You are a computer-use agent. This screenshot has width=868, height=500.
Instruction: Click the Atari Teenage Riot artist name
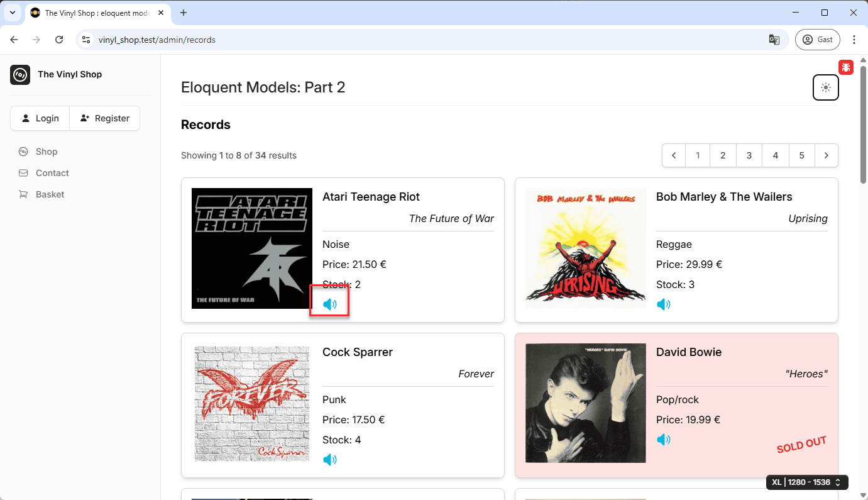pos(371,197)
